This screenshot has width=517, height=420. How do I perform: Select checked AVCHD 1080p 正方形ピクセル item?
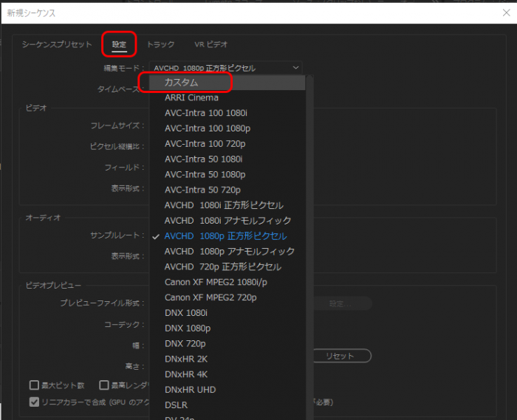227,236
